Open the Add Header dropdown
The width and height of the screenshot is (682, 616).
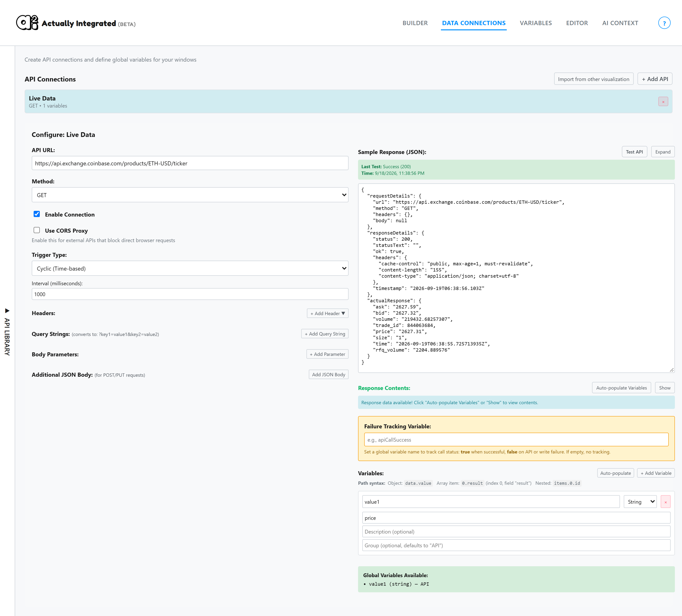[x=328, y=313]
